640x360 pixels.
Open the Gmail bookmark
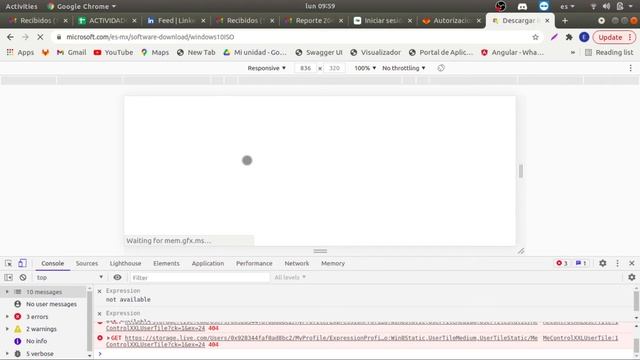71,52
